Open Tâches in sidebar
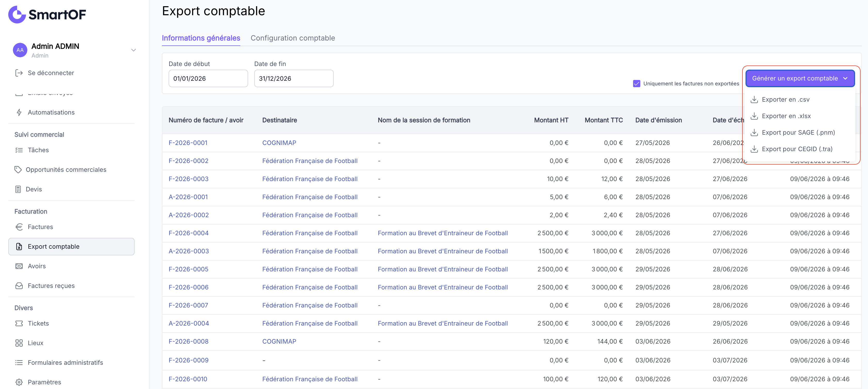Screen dimensions: 868x389 coord(38,150)
